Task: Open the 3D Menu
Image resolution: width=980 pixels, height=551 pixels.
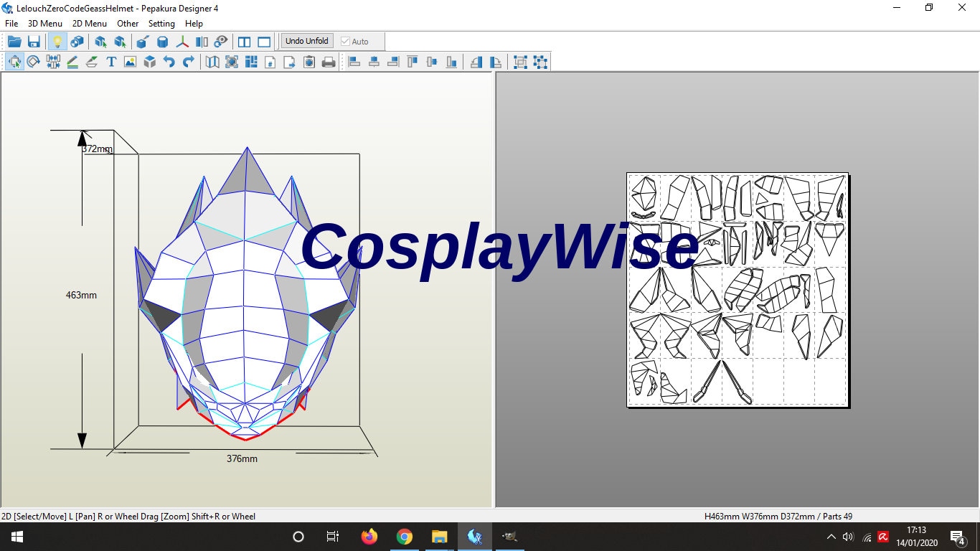Action: [x=45, y=24]
